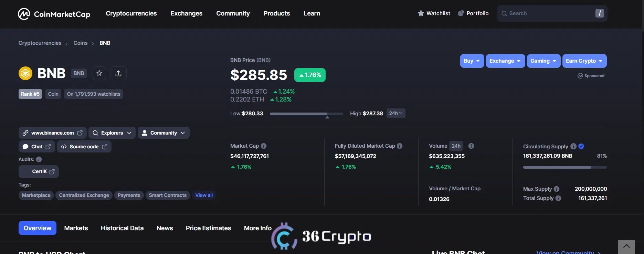Screen dimensions: 644x254
Task: Click the Fully Diluted Market Cap info icon
Action: (x=400, y=146)
